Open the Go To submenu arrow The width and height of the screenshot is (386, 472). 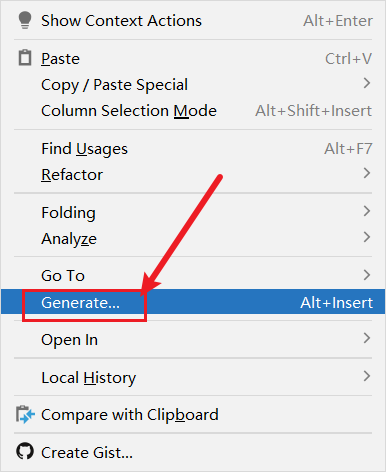point(367,275)
